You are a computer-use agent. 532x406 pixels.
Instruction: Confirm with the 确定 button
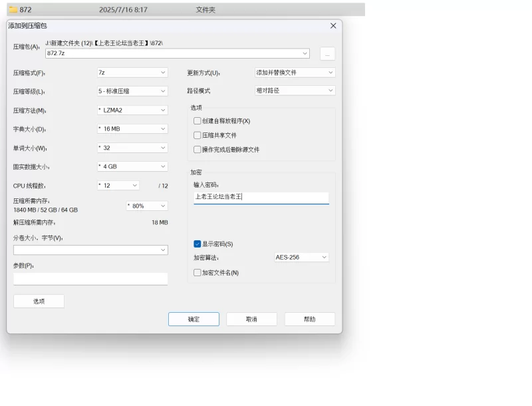(194, 319)
